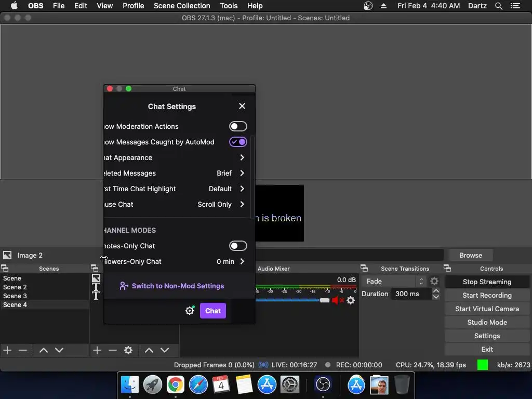532x399 pixels.
Task: Move source up arrow
Action: pos(149,350)
